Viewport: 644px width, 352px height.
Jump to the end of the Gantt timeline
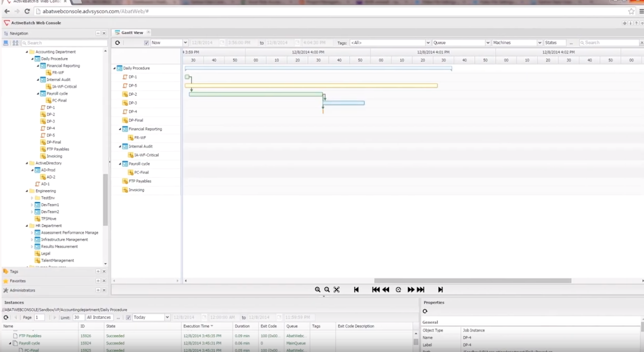440,289
